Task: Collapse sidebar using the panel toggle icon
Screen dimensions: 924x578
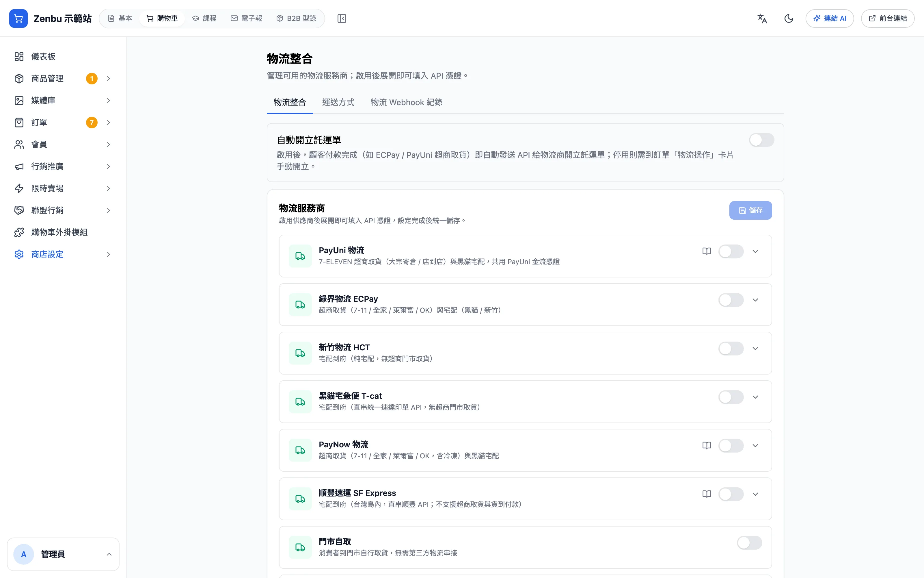Action: point(342,18)
